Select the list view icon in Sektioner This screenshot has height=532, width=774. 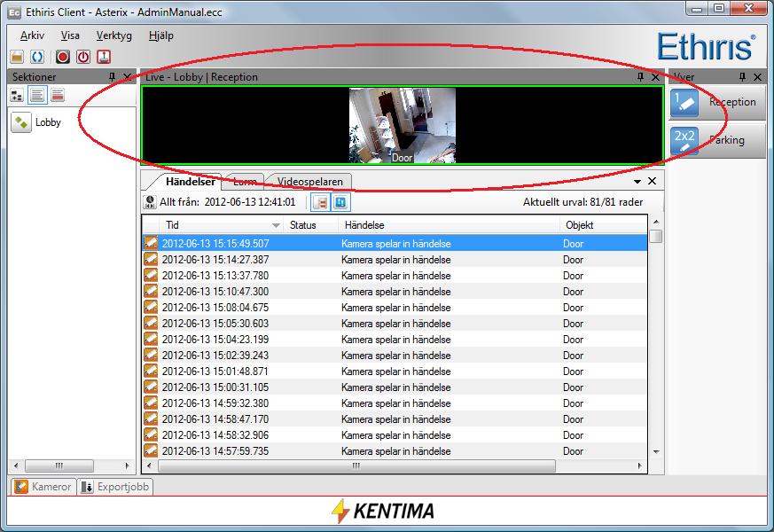tap(37, 95)
